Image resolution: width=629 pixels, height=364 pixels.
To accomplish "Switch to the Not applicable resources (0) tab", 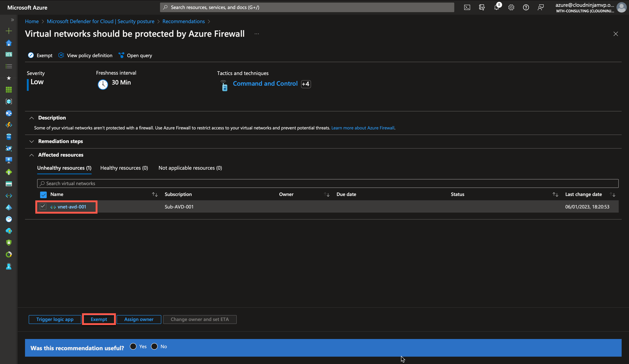I will [x=190, y=168].
